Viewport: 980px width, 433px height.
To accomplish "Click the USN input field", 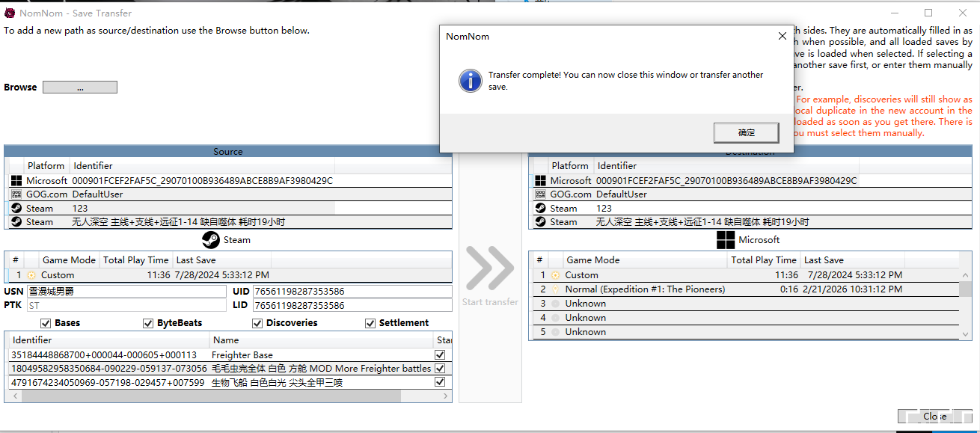I will (x=126, y=292).
